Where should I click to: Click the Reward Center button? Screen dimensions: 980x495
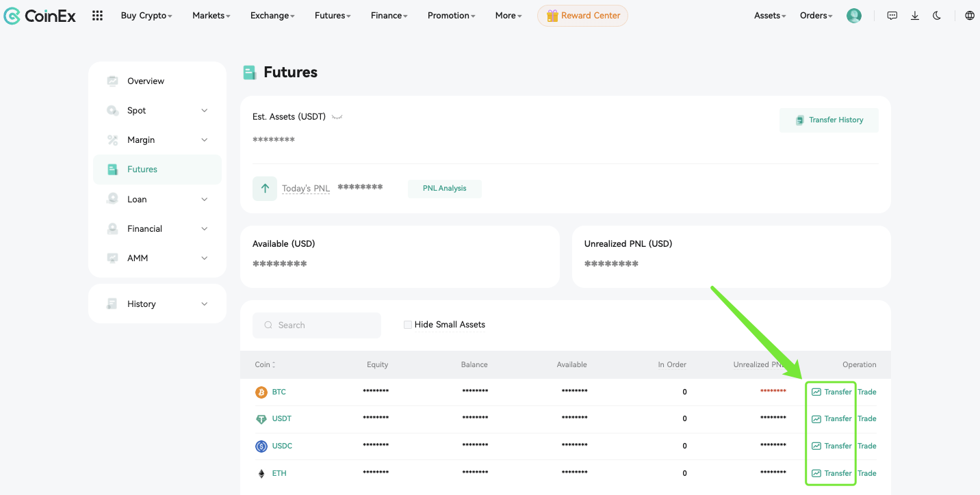(x=582, y=16)
